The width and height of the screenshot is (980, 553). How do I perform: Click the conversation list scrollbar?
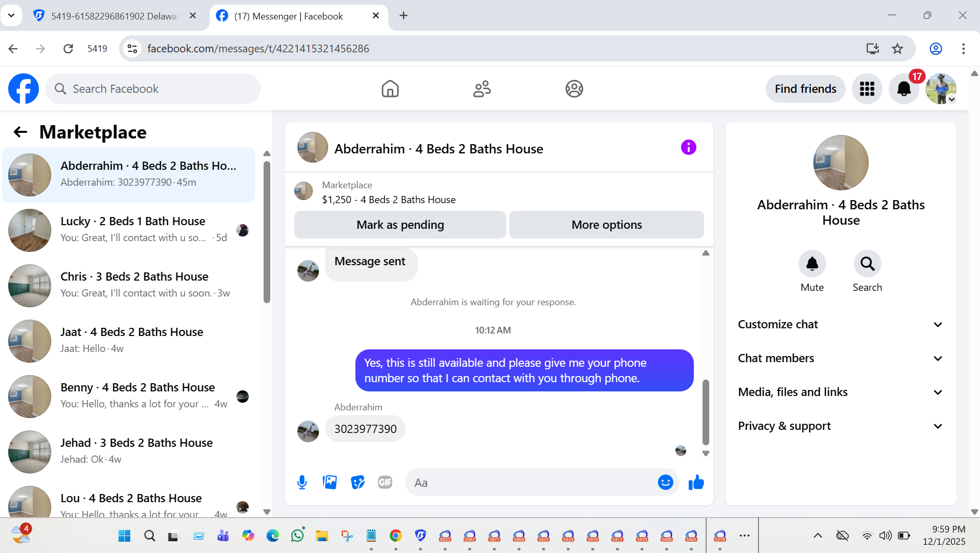pyautogui.click(x=267, y=232)
